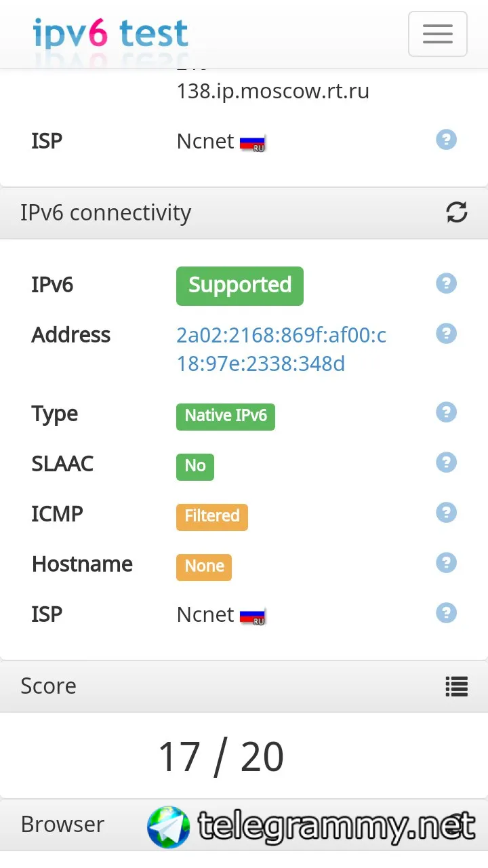Click the Hostname None badge
This screenshot has width=488, height=868.
204,566
